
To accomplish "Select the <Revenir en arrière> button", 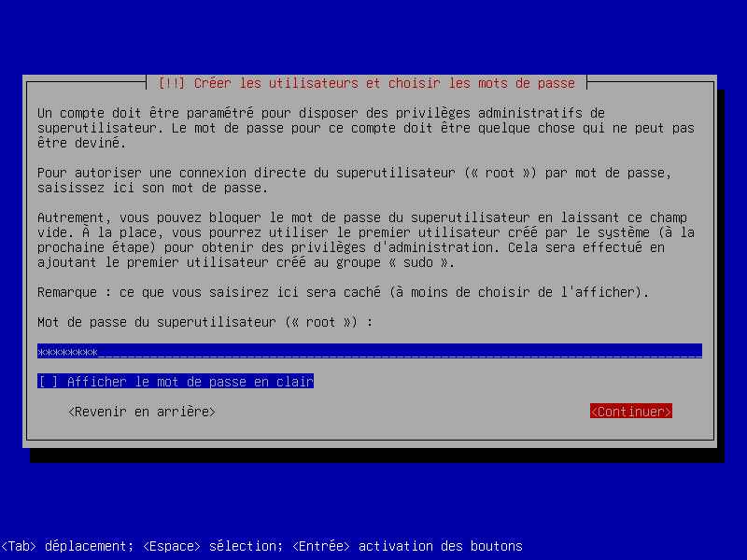I will click(x=142, y=411).
